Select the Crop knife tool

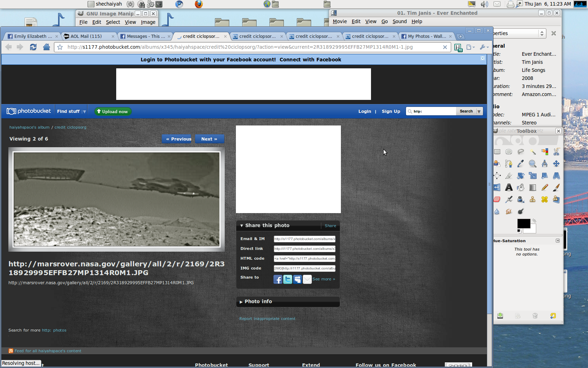click(509, 176)
